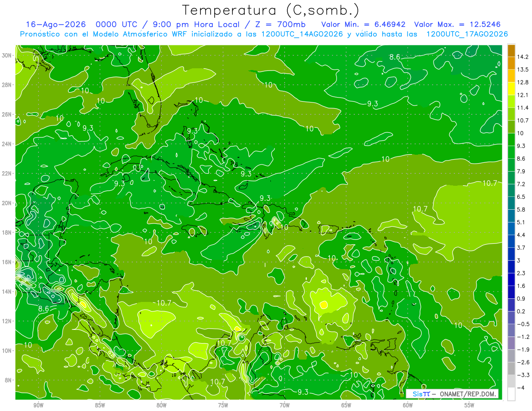532x411 pixels.
Task: Click the colorbar value "14.2"
Action: pos(523,57)
